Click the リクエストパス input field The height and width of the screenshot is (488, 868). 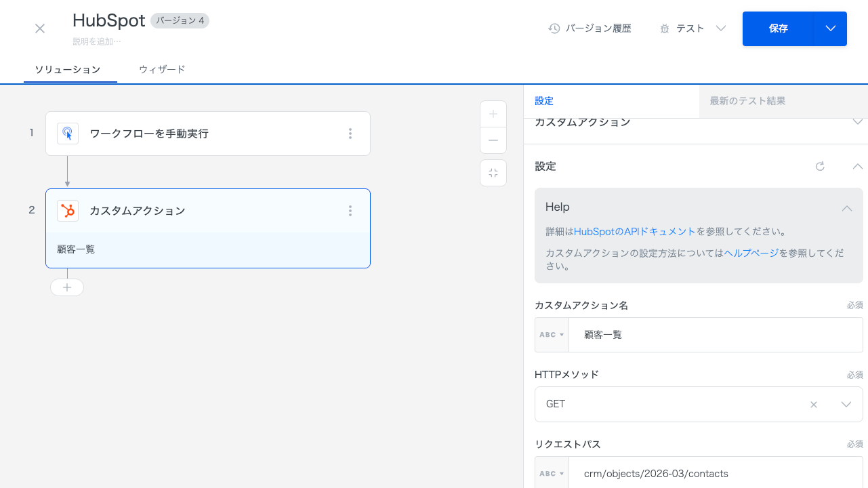tap(716, 473)
